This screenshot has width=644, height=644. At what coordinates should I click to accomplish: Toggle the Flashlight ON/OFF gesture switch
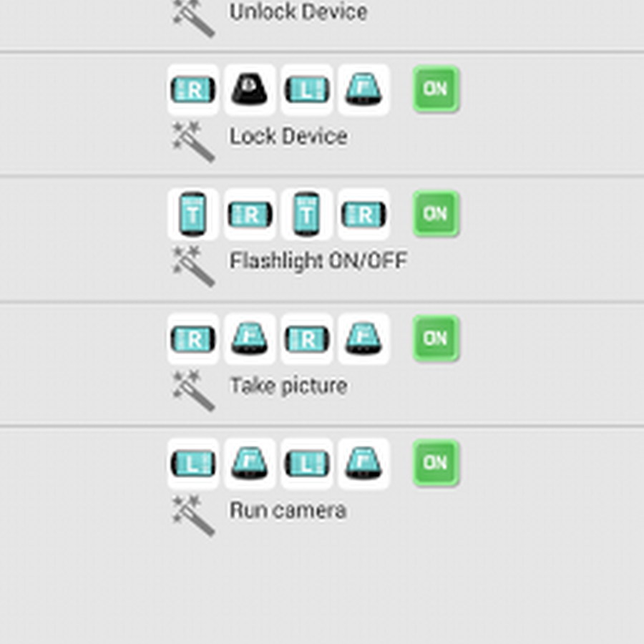pos(436,214)
